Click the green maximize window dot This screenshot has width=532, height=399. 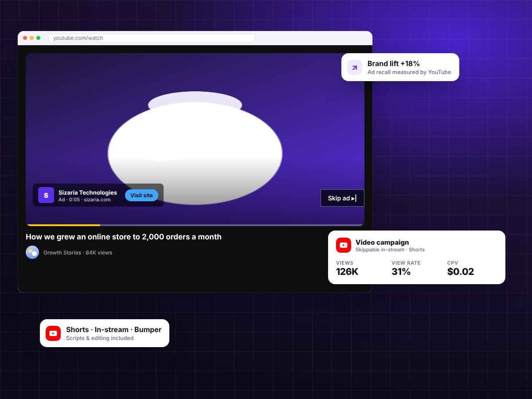(x=39, y=38)
